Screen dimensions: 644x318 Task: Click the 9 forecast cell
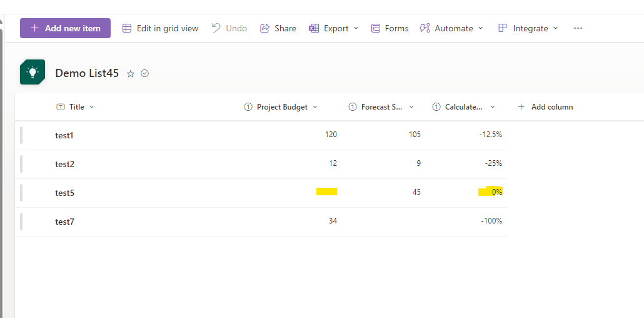click(x=418, y=163)
